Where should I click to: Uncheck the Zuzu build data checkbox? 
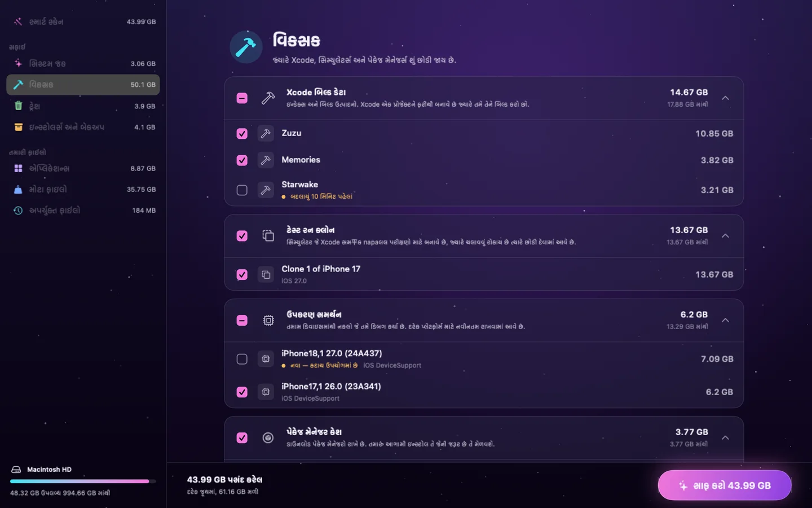tap(242, 134)
